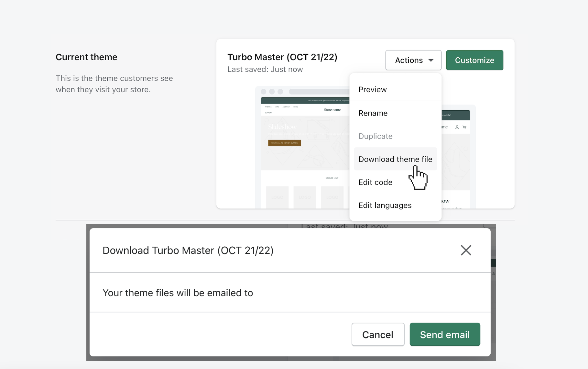Click cart icon in mobile preview
The width and height of the screenshot is (588, 369).
tap(464, 127)
